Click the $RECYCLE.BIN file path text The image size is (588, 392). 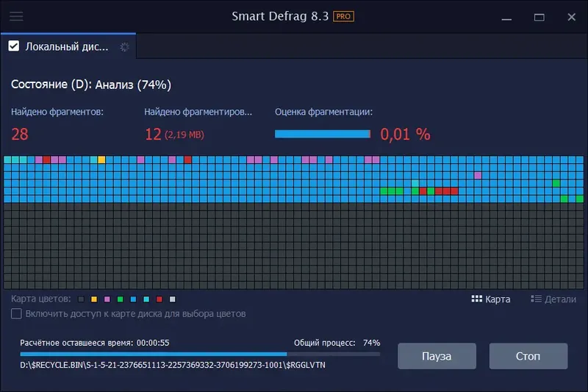[173, 365]
